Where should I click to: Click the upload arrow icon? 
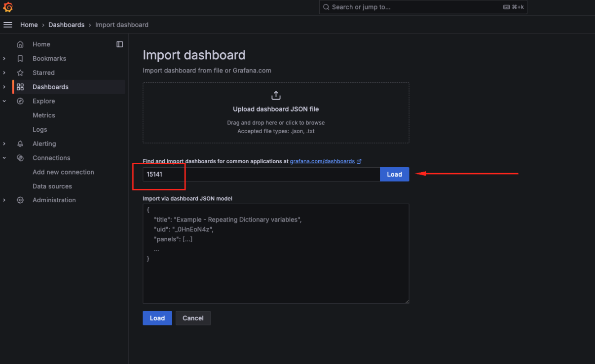click(276, 95)
